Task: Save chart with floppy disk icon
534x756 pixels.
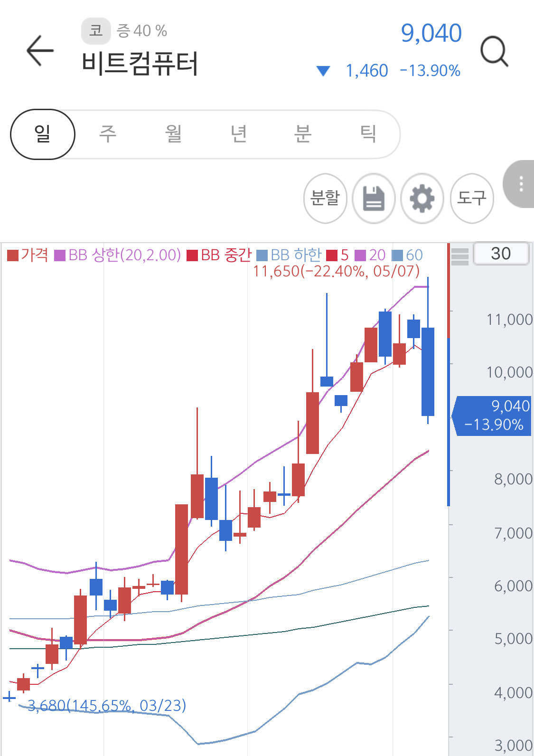Action: pyautogui.click(x=374, y=198)
